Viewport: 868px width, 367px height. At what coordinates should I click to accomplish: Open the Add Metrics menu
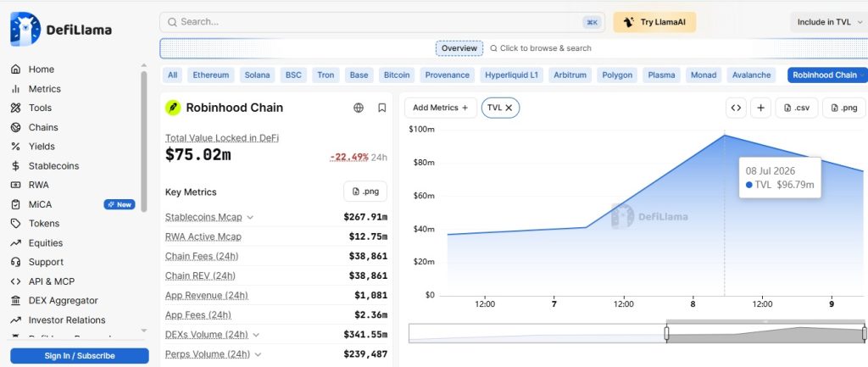click(x=441, y=108)
